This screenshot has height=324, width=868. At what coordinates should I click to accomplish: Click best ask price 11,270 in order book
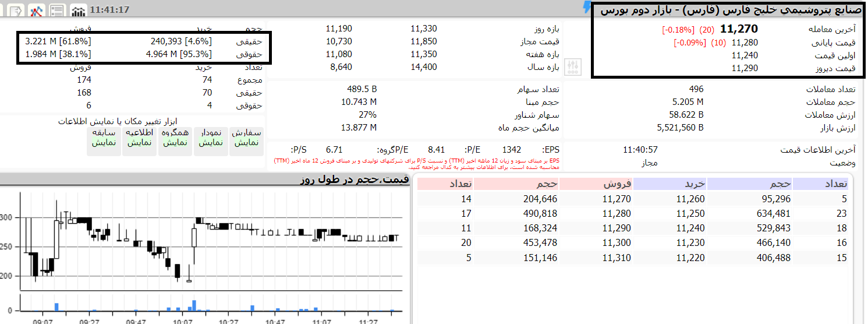(617, 199)
